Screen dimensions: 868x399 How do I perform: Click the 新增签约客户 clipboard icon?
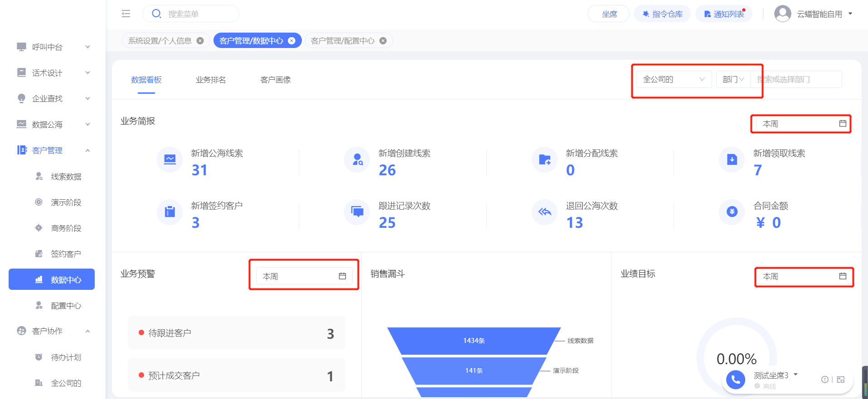(170, 212)
